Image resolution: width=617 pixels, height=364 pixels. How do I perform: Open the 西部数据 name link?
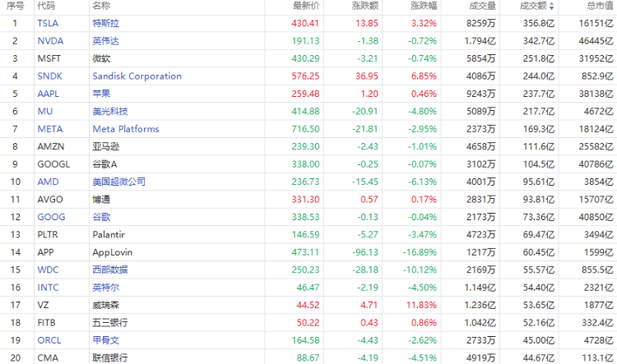point(110,270)
